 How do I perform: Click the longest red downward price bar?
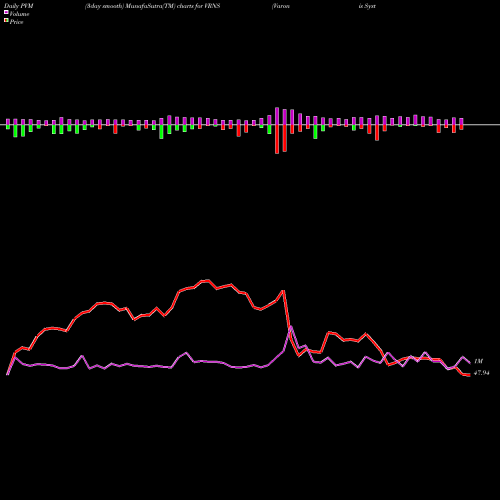tap(277, 139)
